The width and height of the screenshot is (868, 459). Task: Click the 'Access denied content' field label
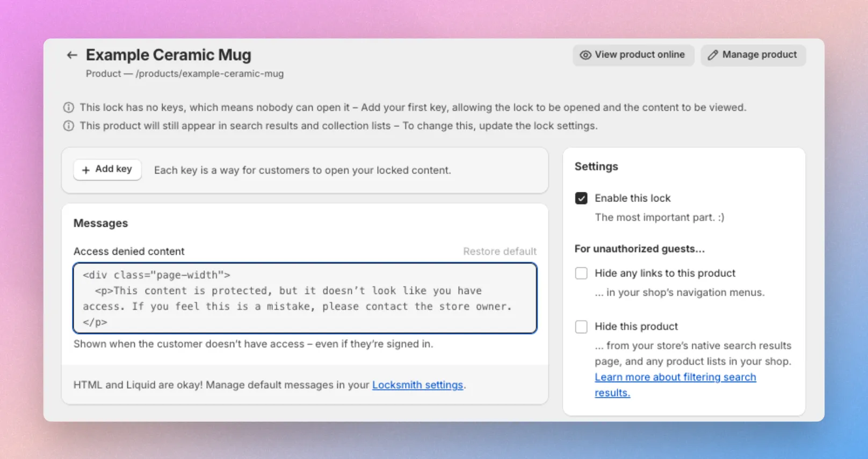tap(129, 252)
